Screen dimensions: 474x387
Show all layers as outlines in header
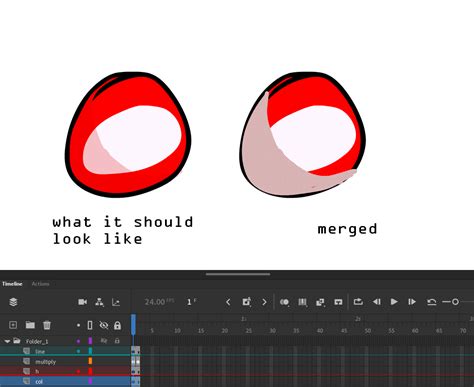(90, 325)
